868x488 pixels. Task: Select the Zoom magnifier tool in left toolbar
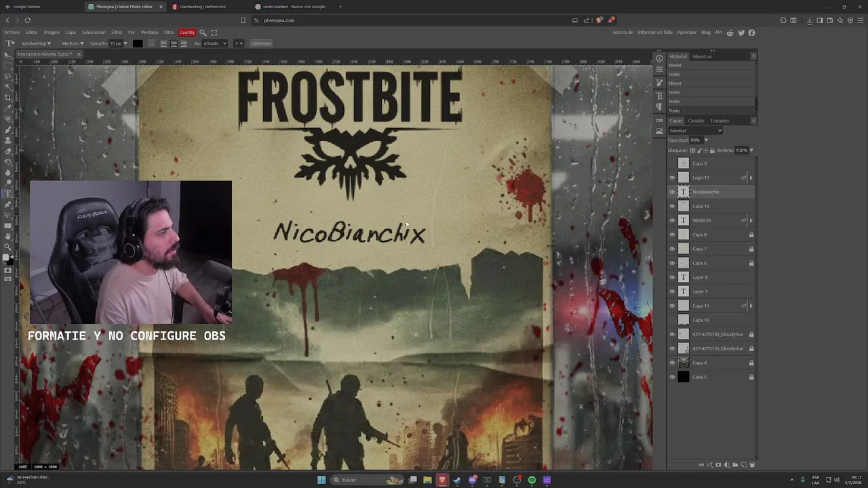click(x=8, y=247)
